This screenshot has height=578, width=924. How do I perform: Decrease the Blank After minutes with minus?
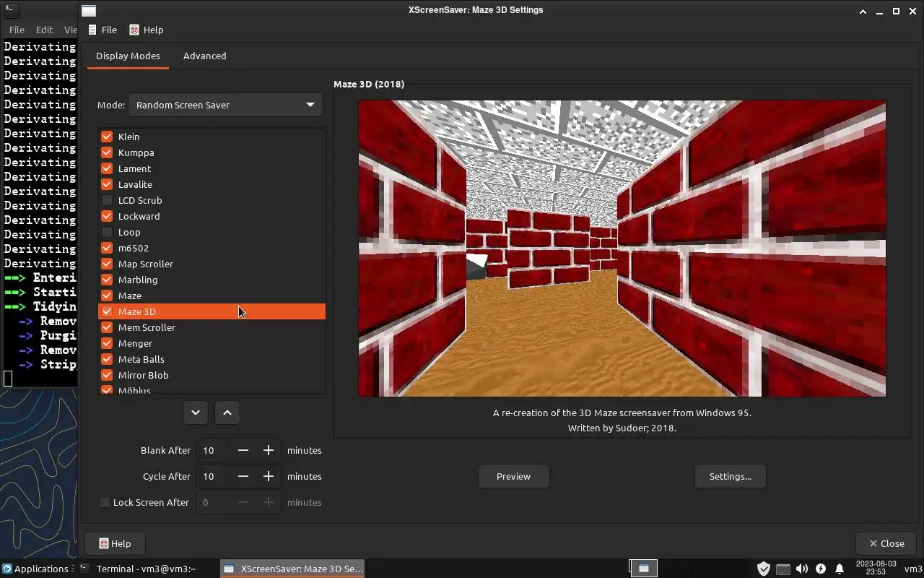coord(243,450)
